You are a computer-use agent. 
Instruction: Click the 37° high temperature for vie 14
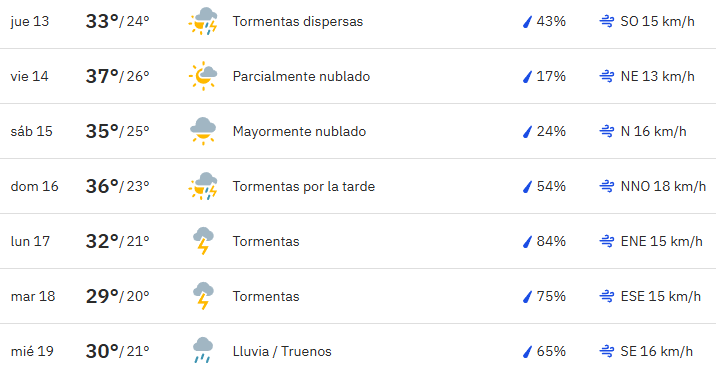click(x=102, y=76)
